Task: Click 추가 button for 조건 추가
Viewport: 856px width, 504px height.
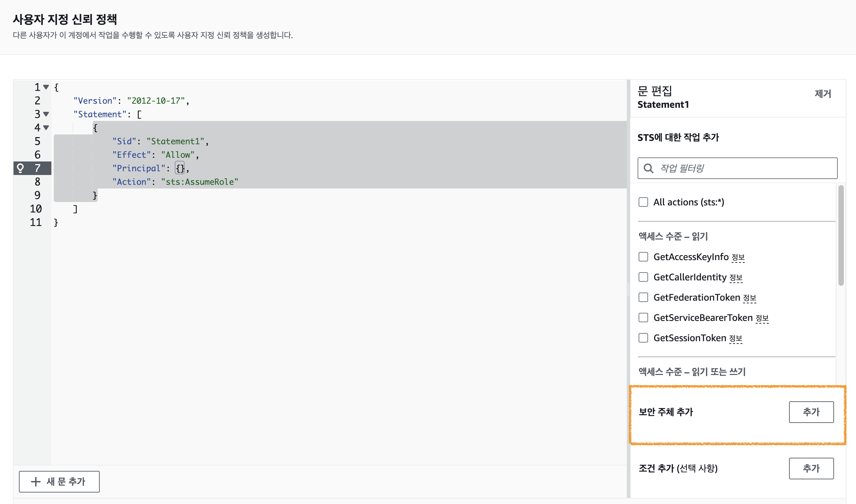Action: 811,468
